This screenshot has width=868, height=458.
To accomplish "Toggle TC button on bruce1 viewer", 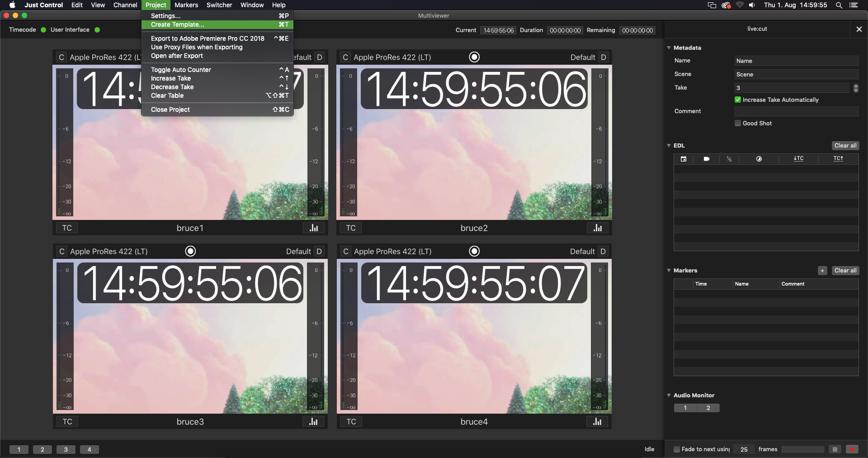I will (x=67, y=228).
